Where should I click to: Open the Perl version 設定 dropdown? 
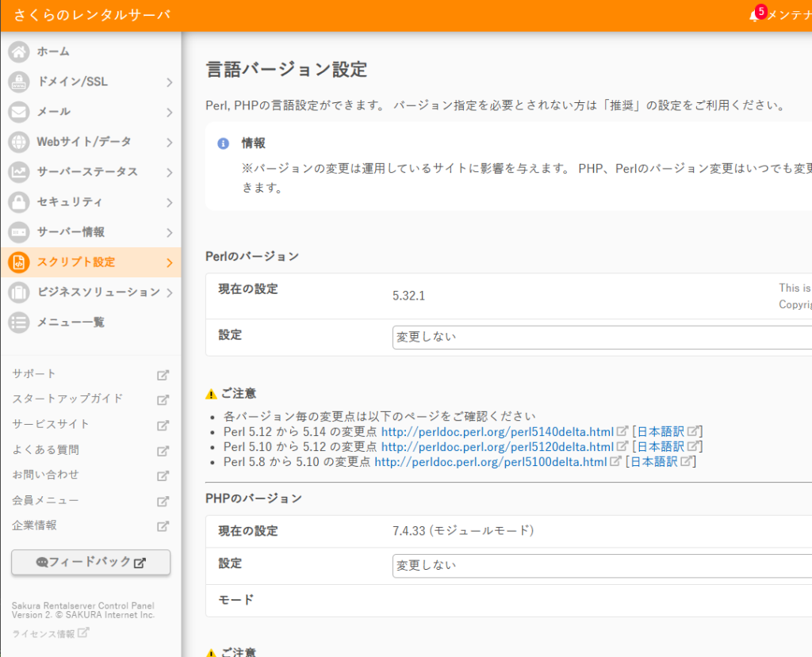(603, 338)
